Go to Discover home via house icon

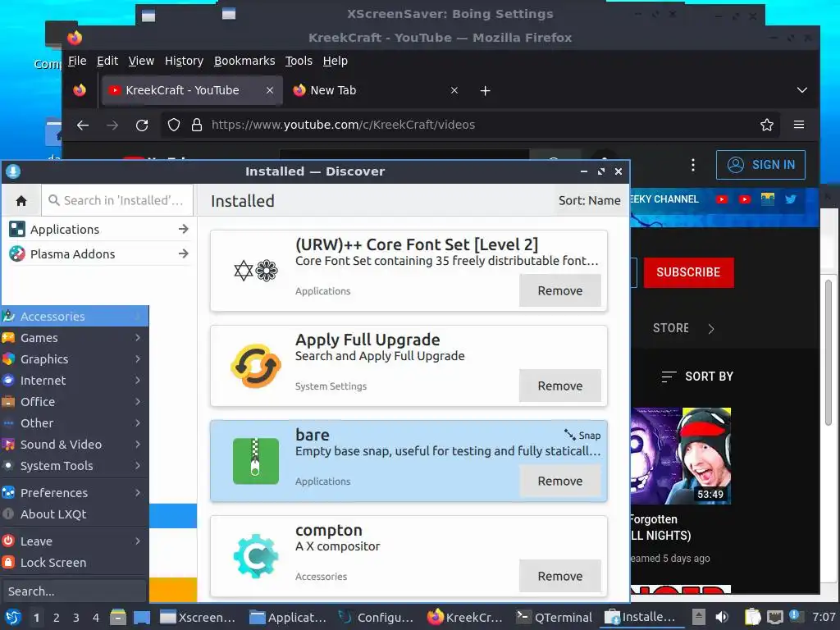coord(21,200)
